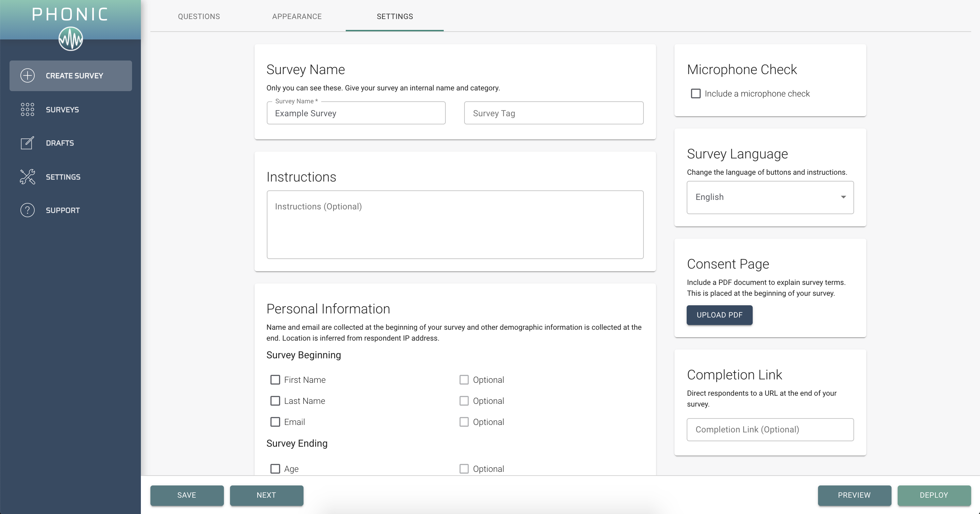Click the Instructions text area
Image resolution: width=980 pixels, height=514 pixels.
pos(455,225)
